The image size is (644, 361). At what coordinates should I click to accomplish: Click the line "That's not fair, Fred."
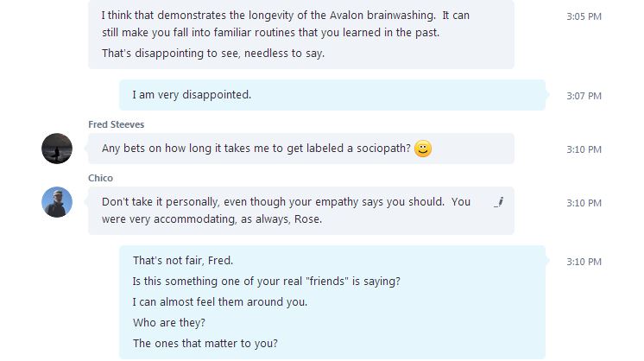tap(183, 261)
